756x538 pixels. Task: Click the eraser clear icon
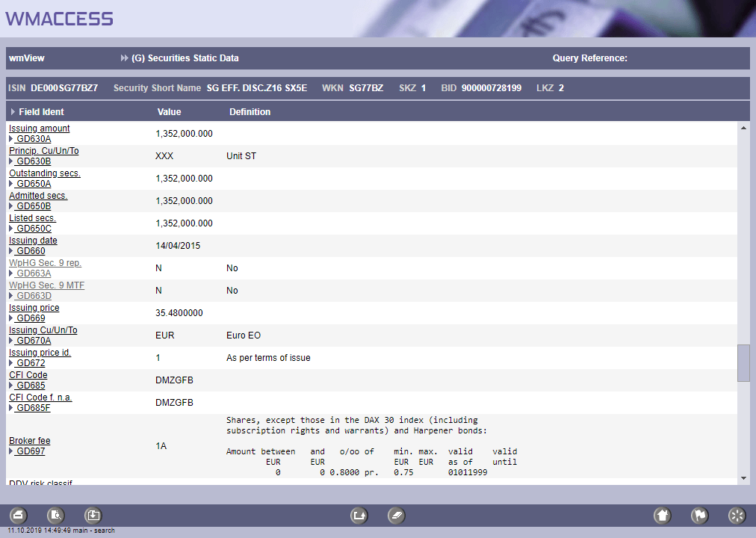(397, 516)
